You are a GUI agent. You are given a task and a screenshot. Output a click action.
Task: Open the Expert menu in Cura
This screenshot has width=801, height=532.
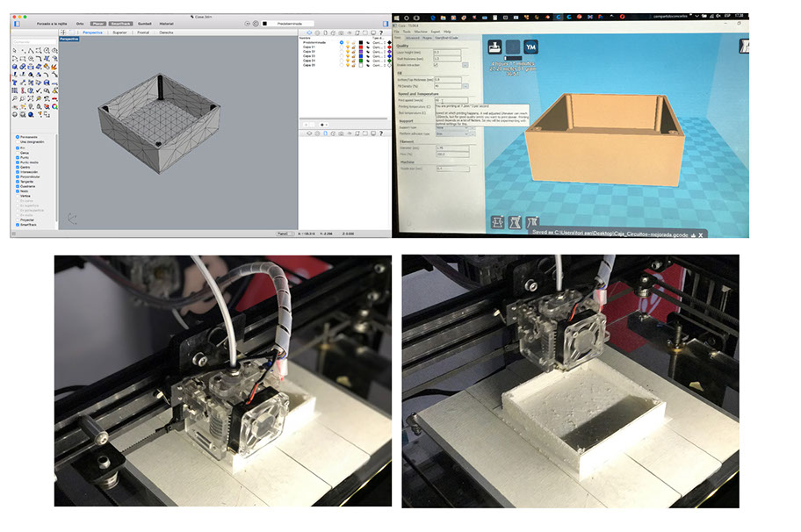click(x=436, y=32)
